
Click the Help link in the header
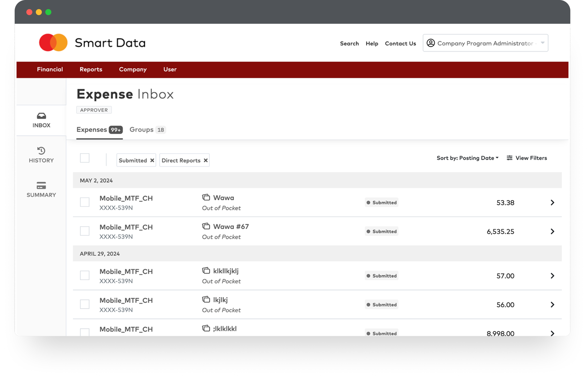click(x=372, y=44)
